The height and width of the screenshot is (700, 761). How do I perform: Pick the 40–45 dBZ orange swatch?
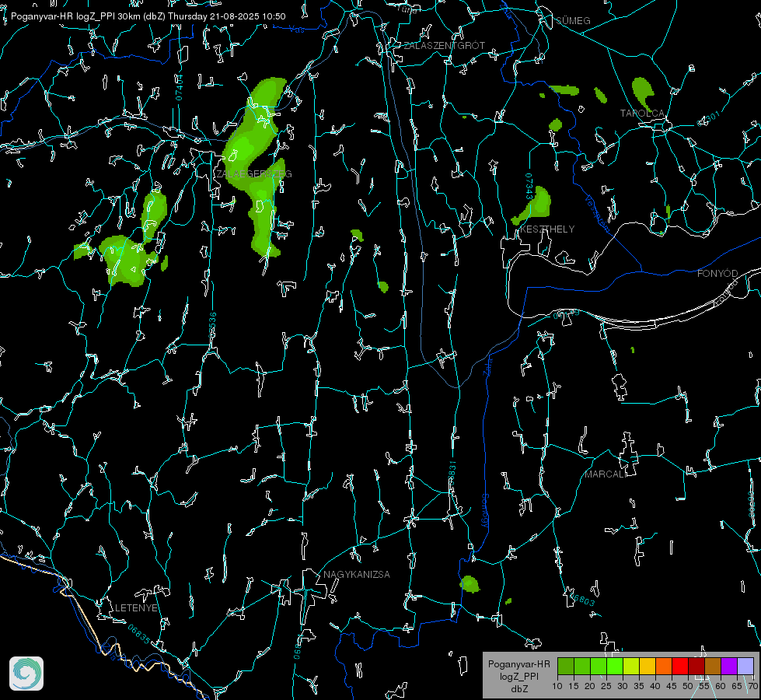pos(664,666)
